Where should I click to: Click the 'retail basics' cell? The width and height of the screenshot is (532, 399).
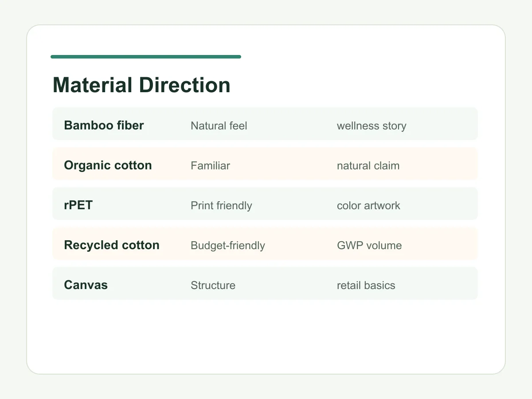(x=366, y=286)
